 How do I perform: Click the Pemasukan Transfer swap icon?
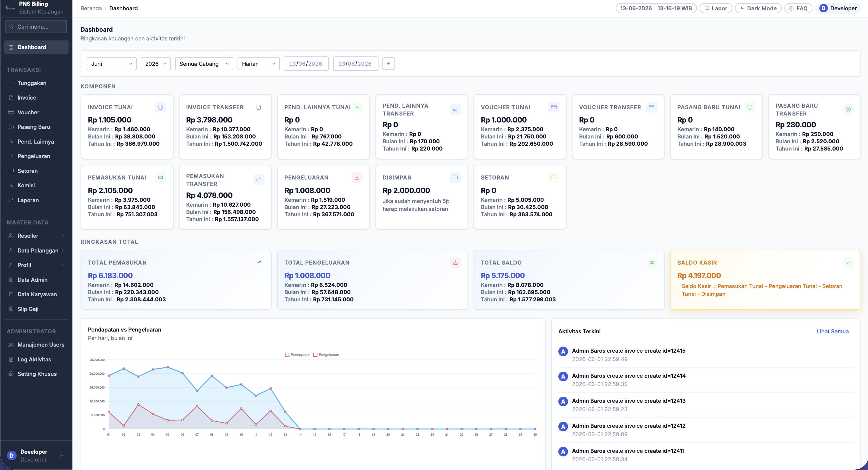point(259,180)
